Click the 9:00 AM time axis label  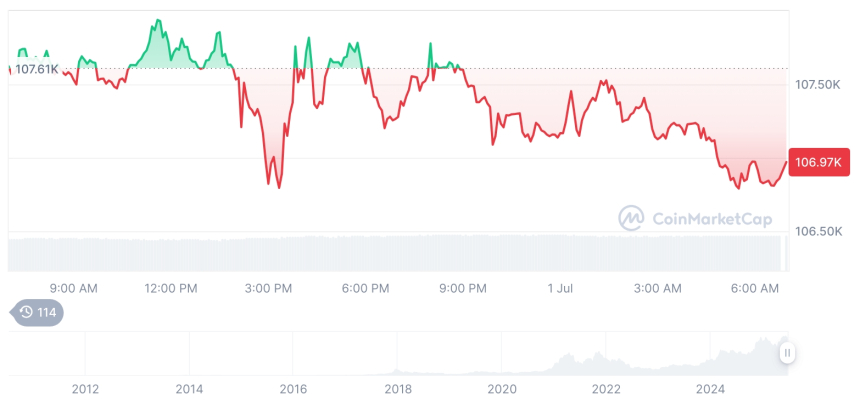(73, 288)
